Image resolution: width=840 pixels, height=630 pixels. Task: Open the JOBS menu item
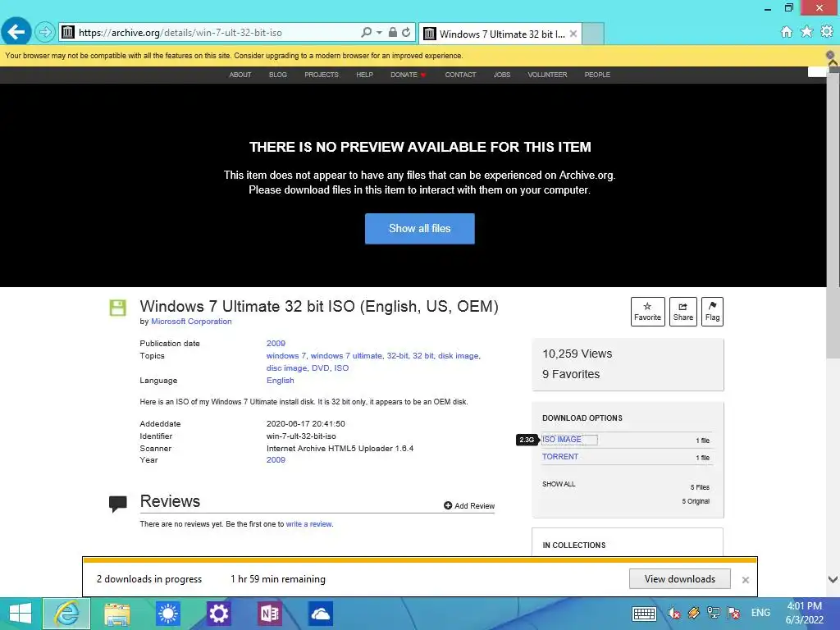502,75
